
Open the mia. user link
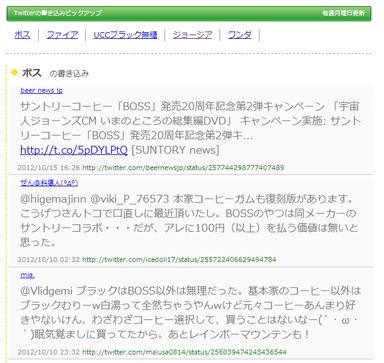point(27,275)
